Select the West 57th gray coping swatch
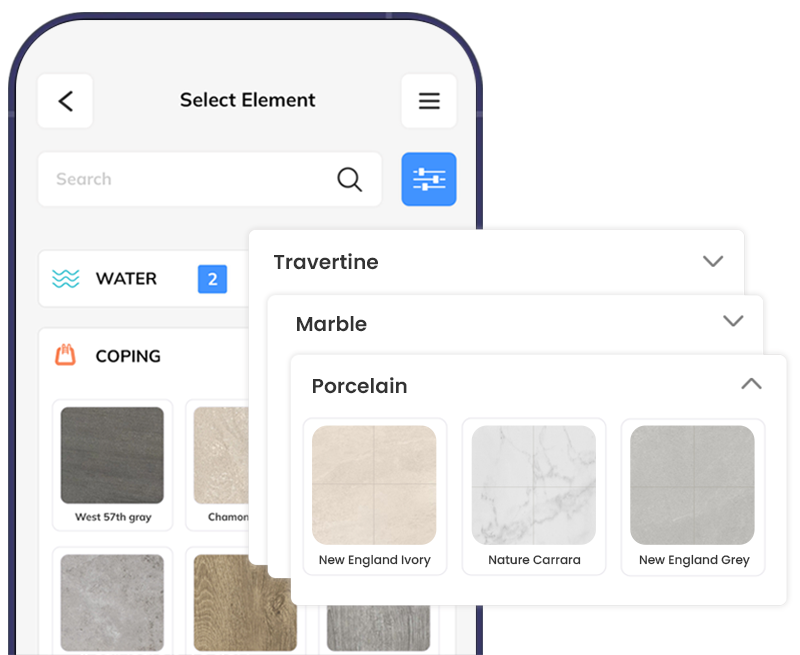Image resolution: width=800 pixels, height=655 pixels. (x=112, y=455)
